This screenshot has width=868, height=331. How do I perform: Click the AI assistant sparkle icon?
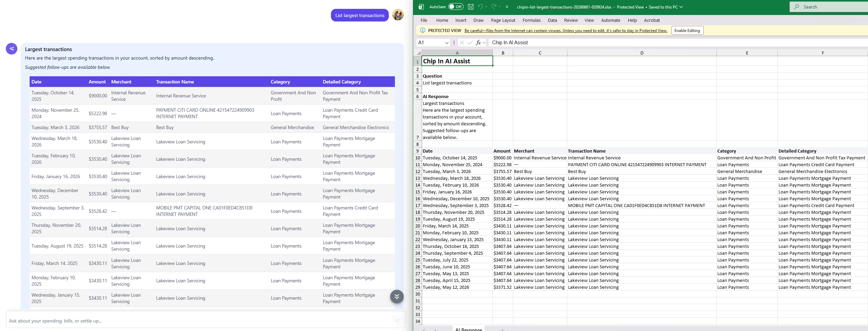coord(12,48)
